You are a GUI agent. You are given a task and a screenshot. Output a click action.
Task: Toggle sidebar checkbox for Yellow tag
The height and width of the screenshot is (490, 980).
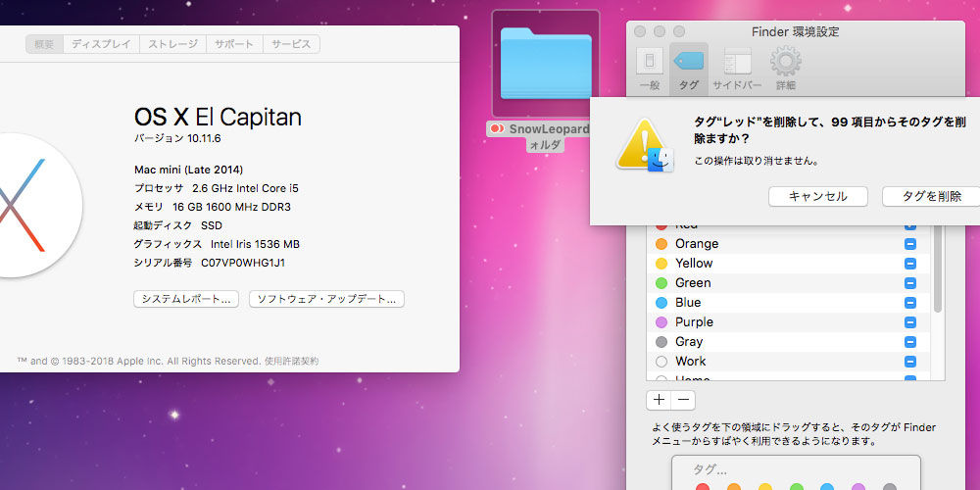[910, 263]
